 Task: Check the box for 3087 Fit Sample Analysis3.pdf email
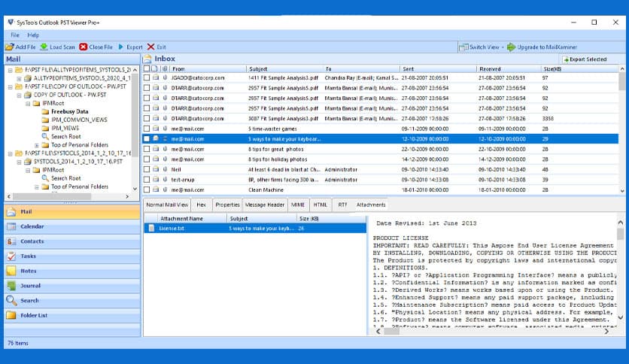[x=147, y=118]
